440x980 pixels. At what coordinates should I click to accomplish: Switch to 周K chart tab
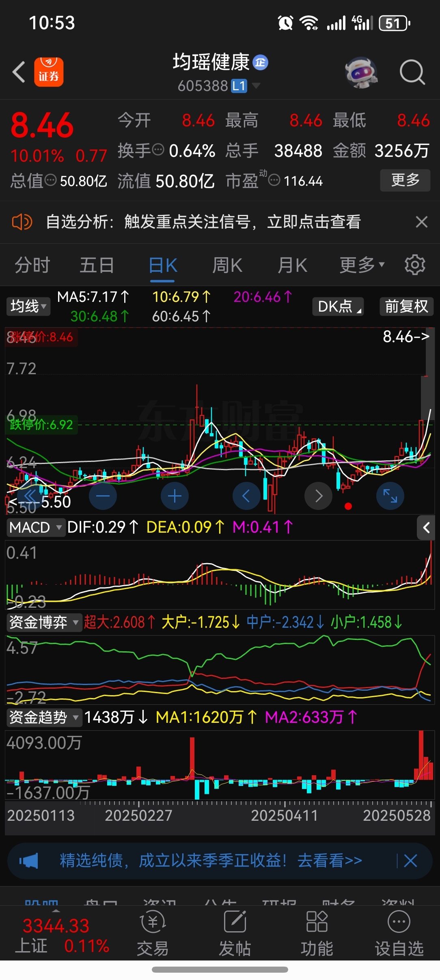point(227,265)
